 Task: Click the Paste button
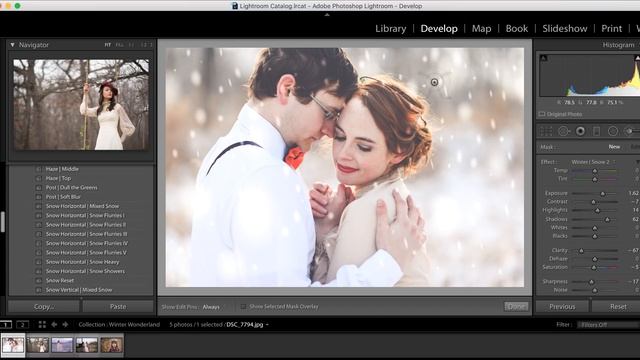(x=118, y=307)
